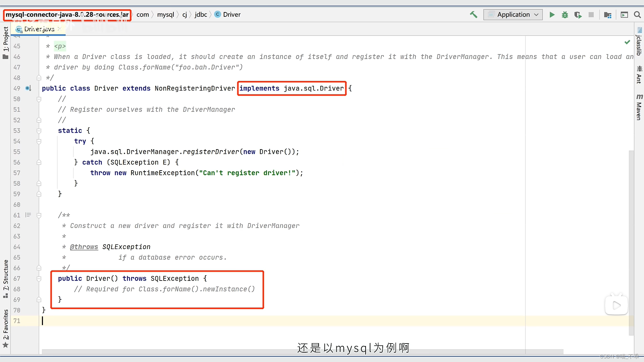This screenshot has width=644, height=362.
Task: Run the application with the green play icon
Action: [552, 15]
